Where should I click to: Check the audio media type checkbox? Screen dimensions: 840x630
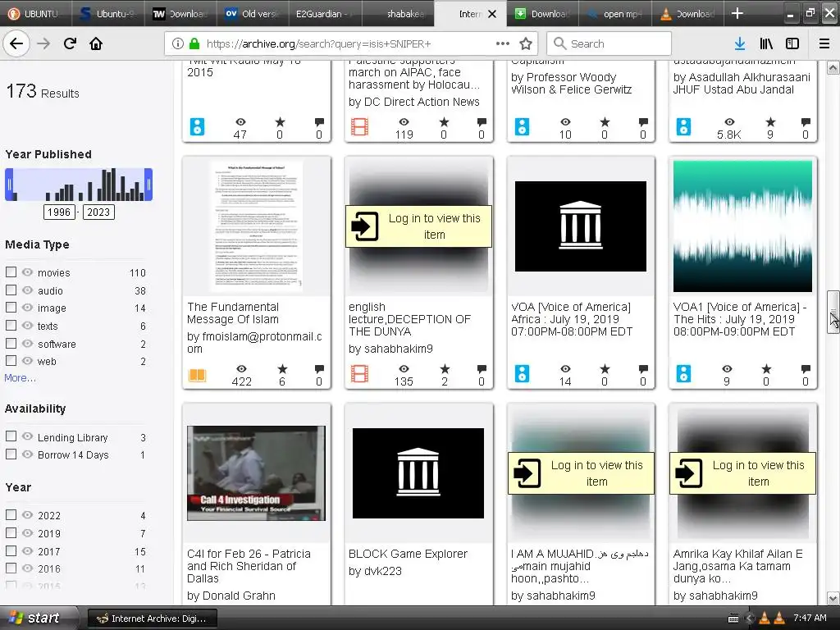pyautogui.click(x=11, y=290)
